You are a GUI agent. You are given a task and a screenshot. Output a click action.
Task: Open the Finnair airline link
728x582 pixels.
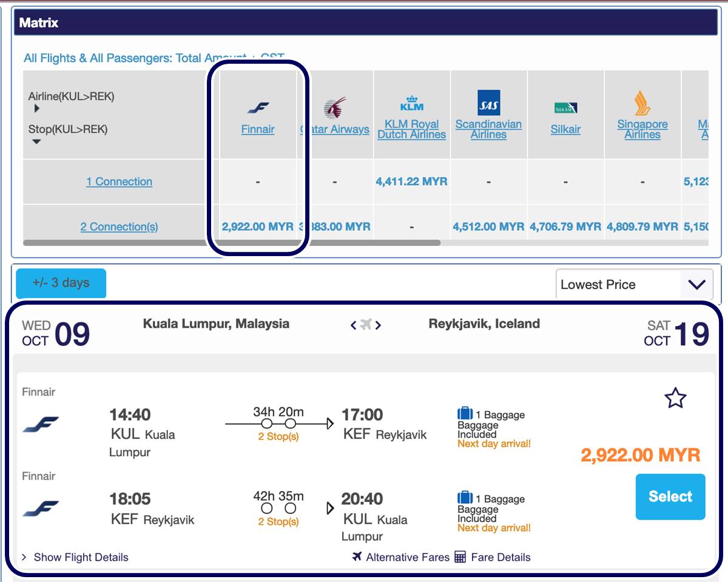point(258,129)
